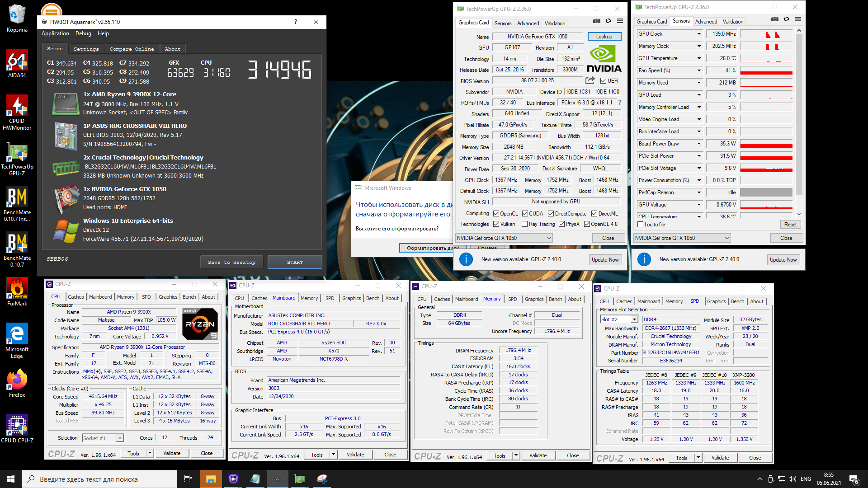Click Validate in CPU-Z Memory window

[538, 455]
